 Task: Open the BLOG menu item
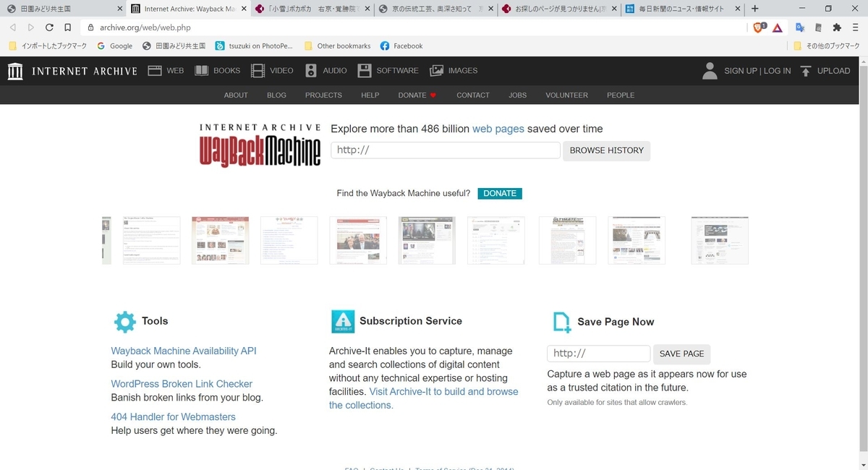[x=276, y=95]
